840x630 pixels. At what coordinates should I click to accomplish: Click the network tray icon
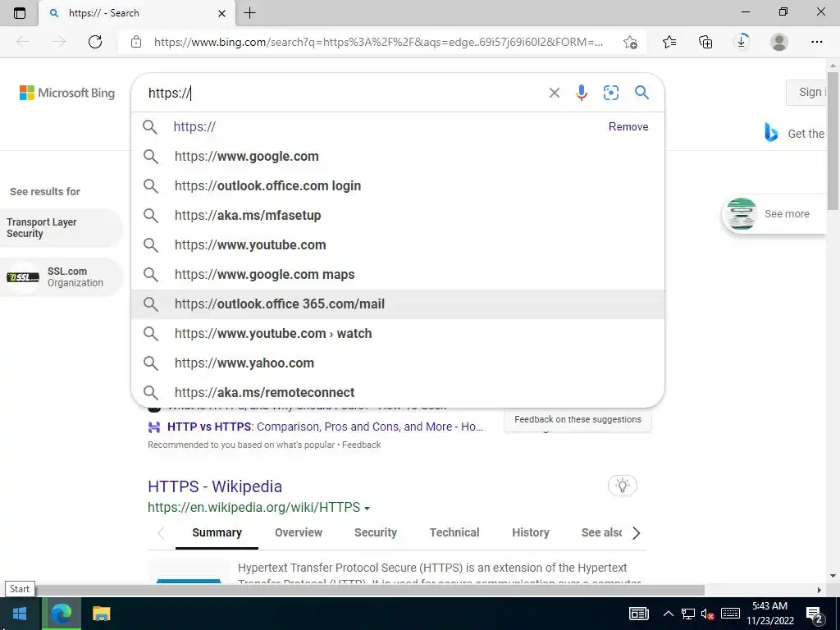click(x=688, y=614)
